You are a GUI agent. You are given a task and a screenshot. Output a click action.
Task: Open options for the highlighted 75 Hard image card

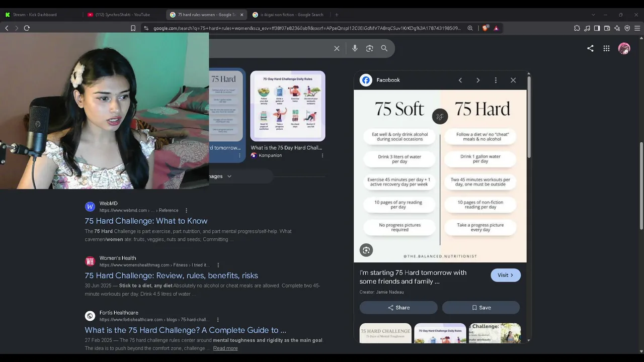[239, 155]
